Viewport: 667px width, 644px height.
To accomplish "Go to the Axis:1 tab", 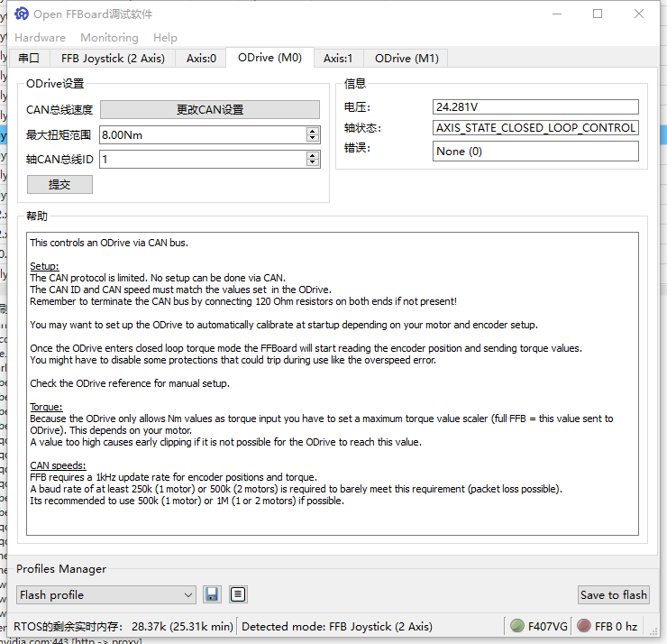I will pos(338,58).
